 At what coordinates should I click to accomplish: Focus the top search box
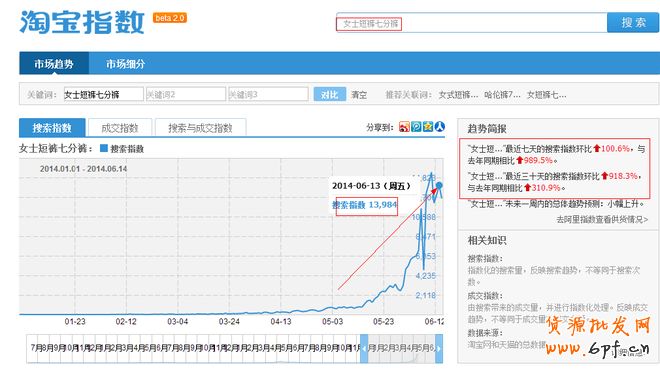click(471, 23)
